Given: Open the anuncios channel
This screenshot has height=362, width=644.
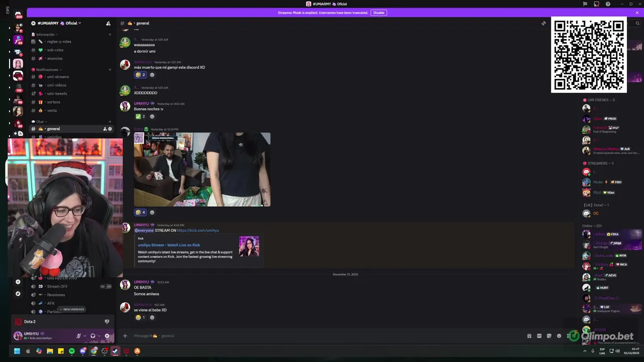Looking at the screenshot, I should coord(70,58).
